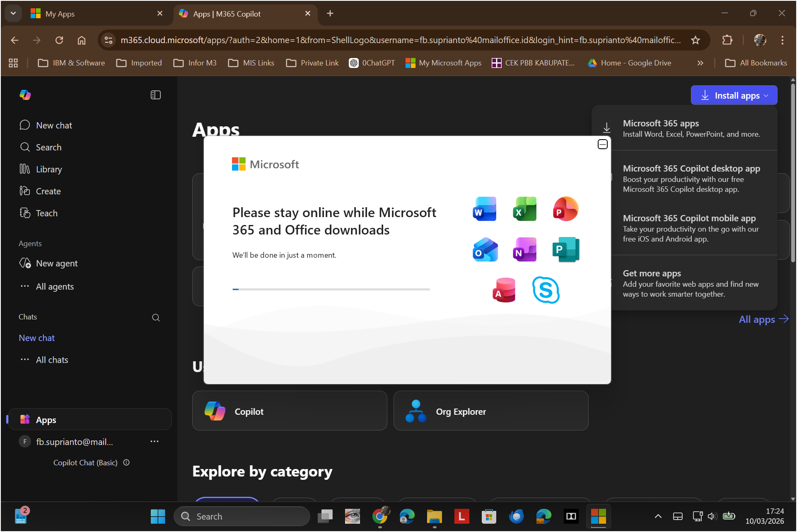Open the Copilot app card
797x532 pixels.
pos(290,411)
